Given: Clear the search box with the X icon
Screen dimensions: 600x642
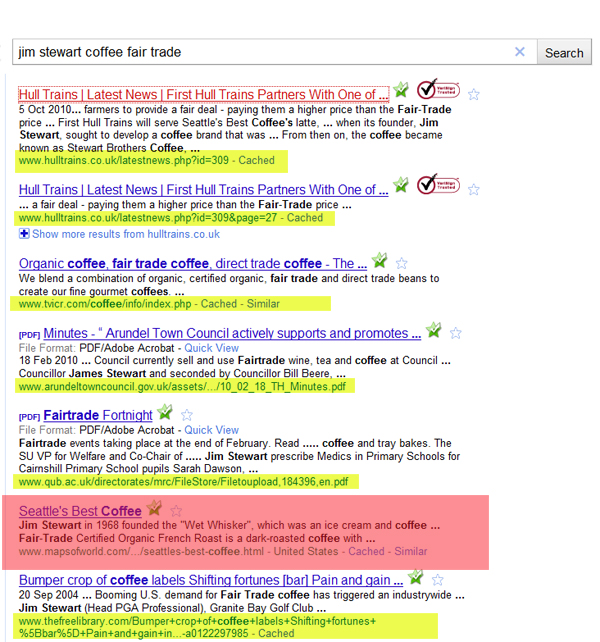Looking at the screenshot, I should coord(519,52).
